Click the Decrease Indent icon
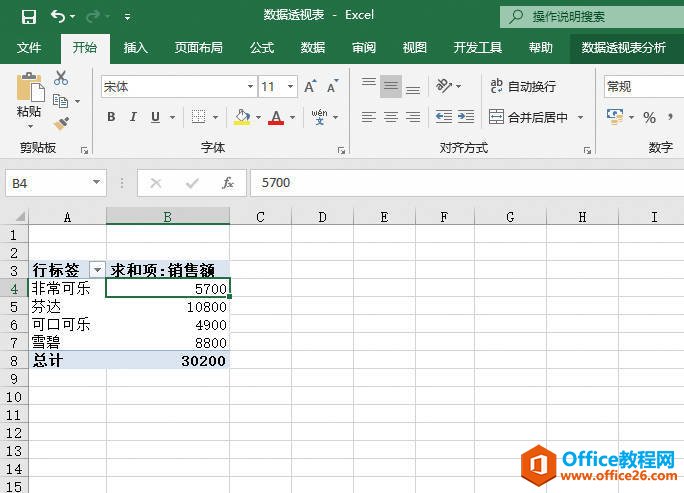Screen dimensions: 684x493 pos(444,117)
